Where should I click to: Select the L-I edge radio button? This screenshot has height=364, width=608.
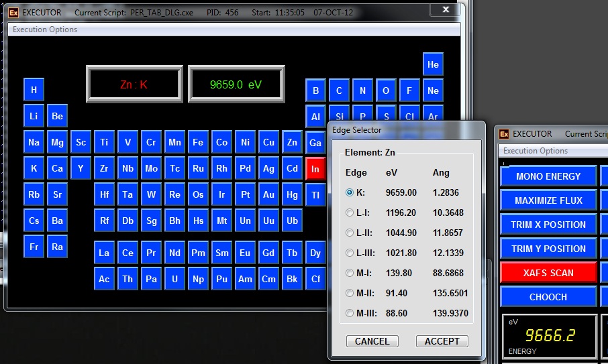click(x=349, y=213)
